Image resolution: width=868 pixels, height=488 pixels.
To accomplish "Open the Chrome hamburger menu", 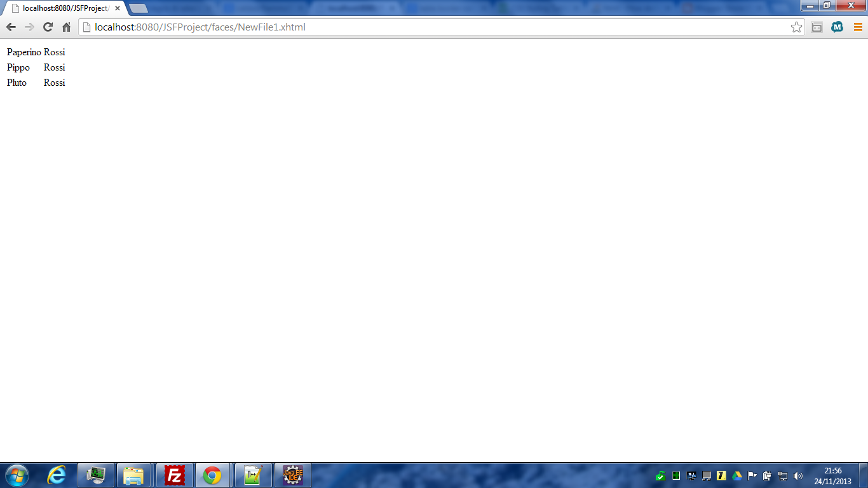I will coord(858,27).
